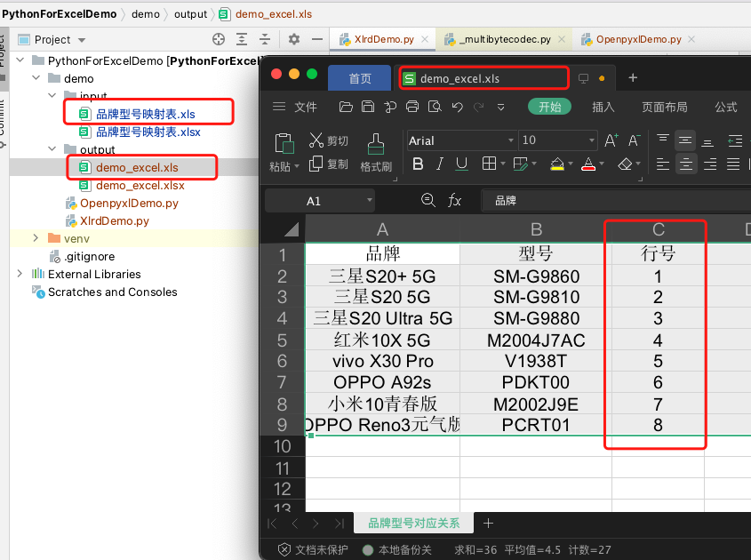This screenshot has width=751, height=560.
Task: Switch to the 插入 ribbon tab
Action: [x=603, y=107]
